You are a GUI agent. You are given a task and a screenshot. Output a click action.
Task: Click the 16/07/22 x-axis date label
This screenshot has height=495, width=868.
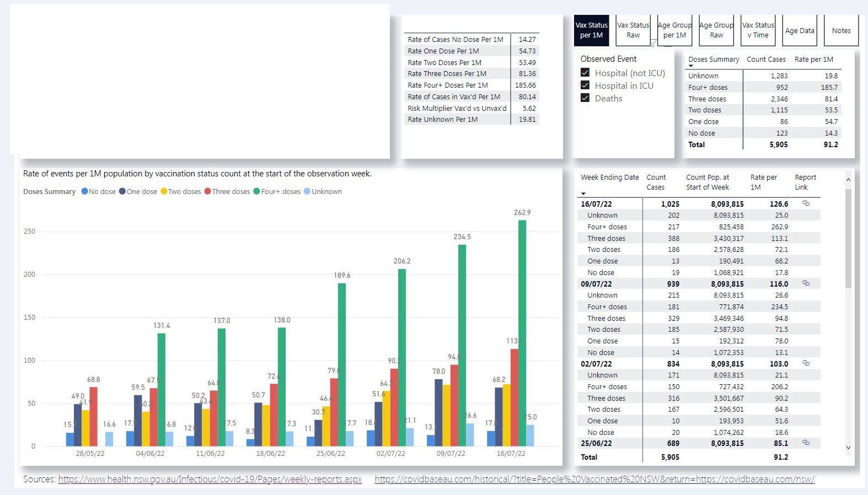coord(511,453)
